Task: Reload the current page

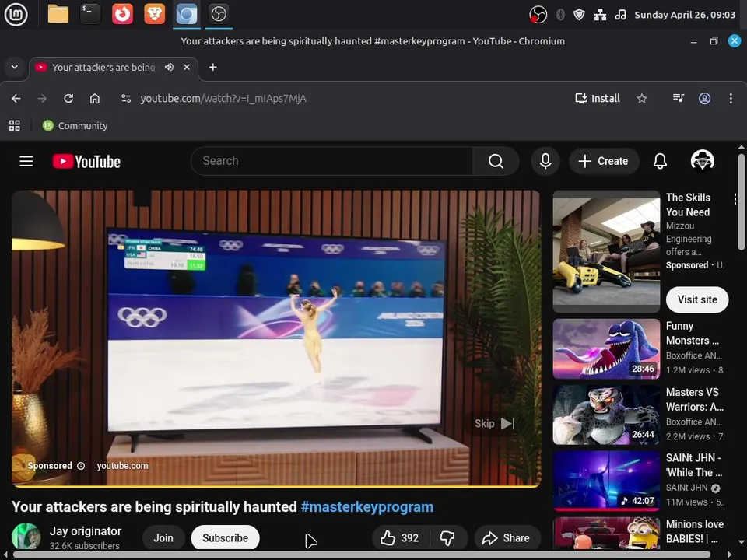Action: [68, 99]
